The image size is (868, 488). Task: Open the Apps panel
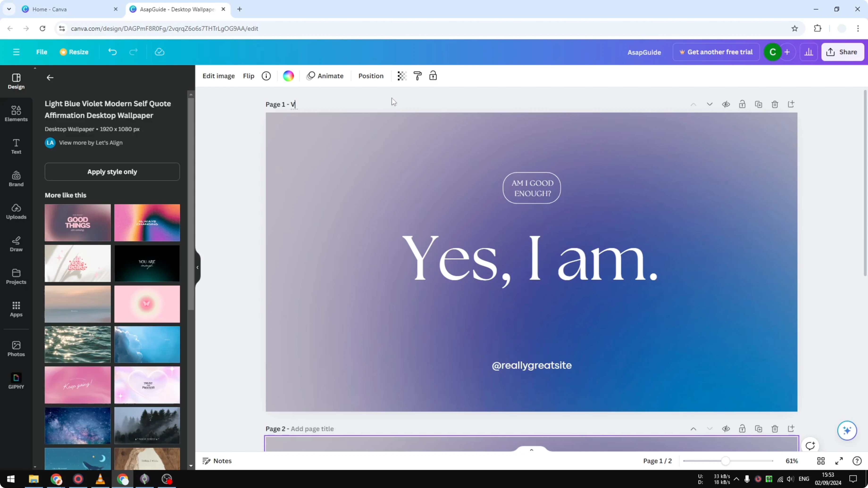(x=16, y=309)
